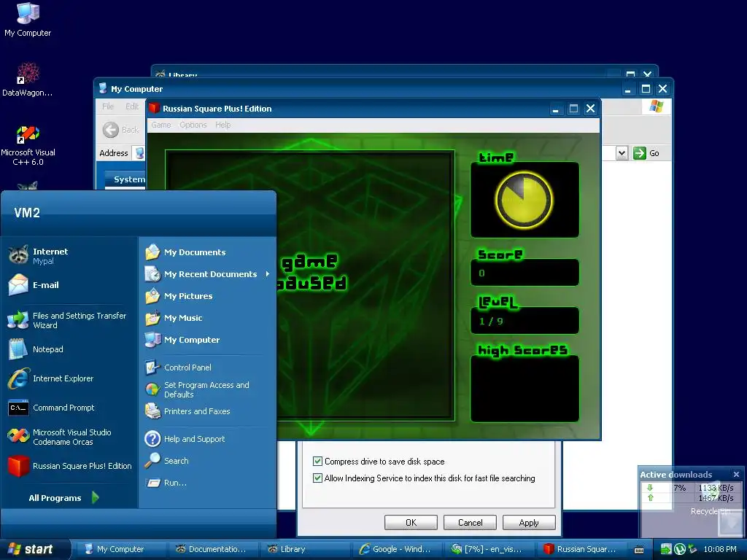This screenshot has width=747, height=560.
Task: Click the game paused playfield
Action: [309, 286]
